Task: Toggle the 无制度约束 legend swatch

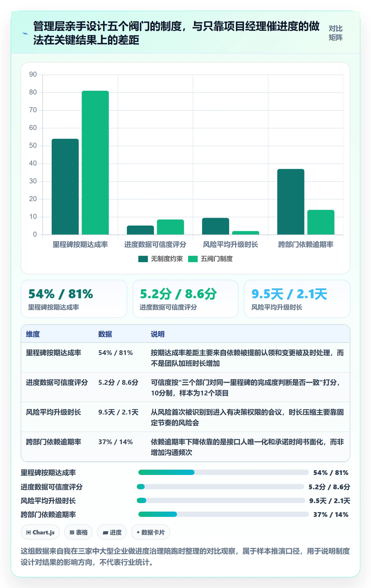Action: click(x=143, y=259)
